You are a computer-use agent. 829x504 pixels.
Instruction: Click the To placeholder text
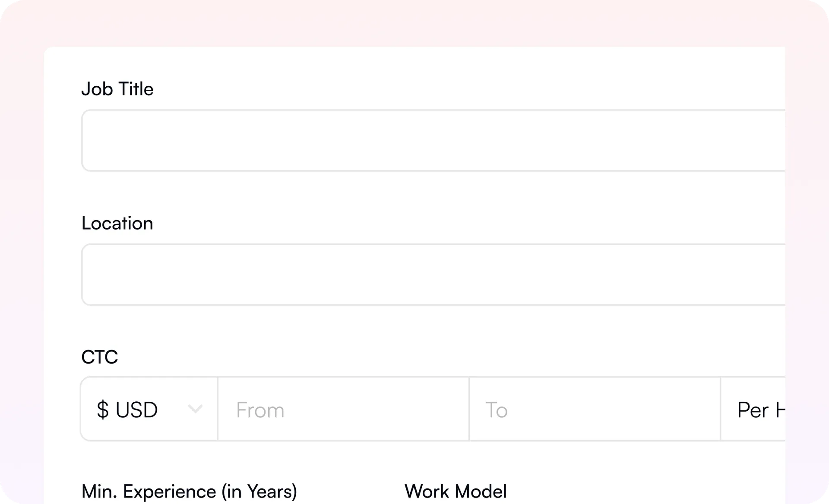coord(497,410)
